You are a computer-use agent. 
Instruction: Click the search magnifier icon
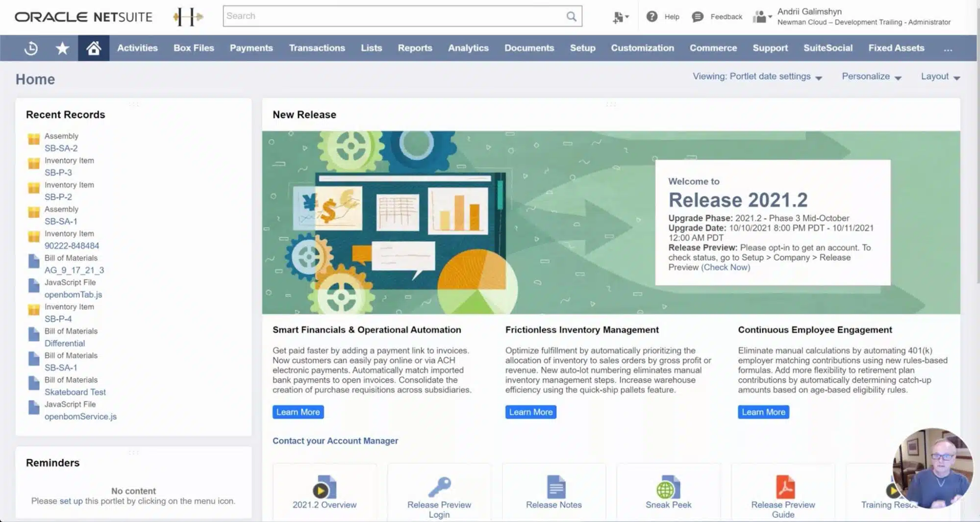[572, 16]
